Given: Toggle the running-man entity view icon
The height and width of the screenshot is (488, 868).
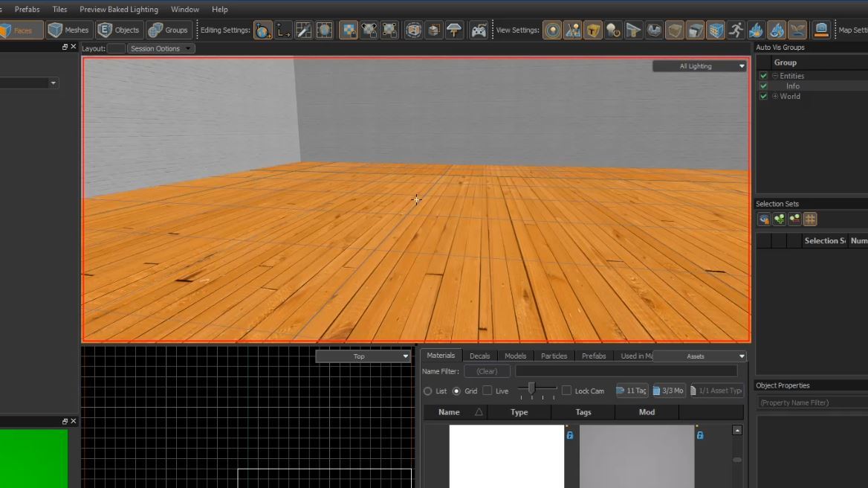Looking at the screenshot, I should click(x=736, y=30).
